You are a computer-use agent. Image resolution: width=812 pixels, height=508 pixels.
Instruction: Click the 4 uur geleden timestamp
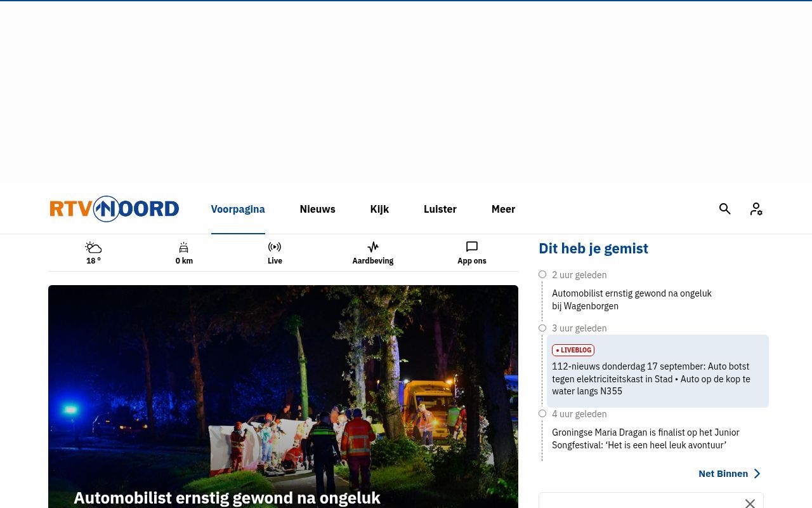[579, 414]
